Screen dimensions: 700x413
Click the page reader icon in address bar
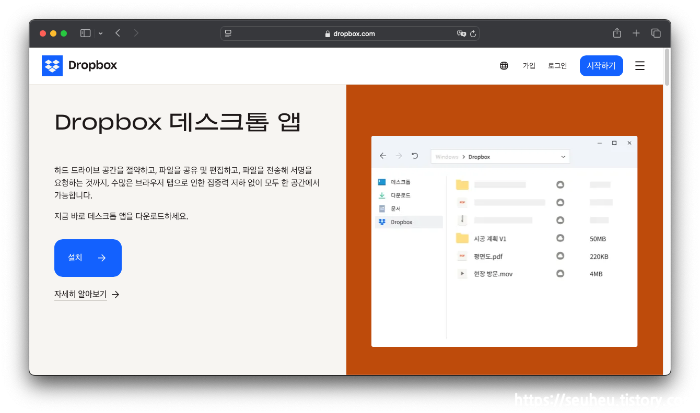pos(228,33)
